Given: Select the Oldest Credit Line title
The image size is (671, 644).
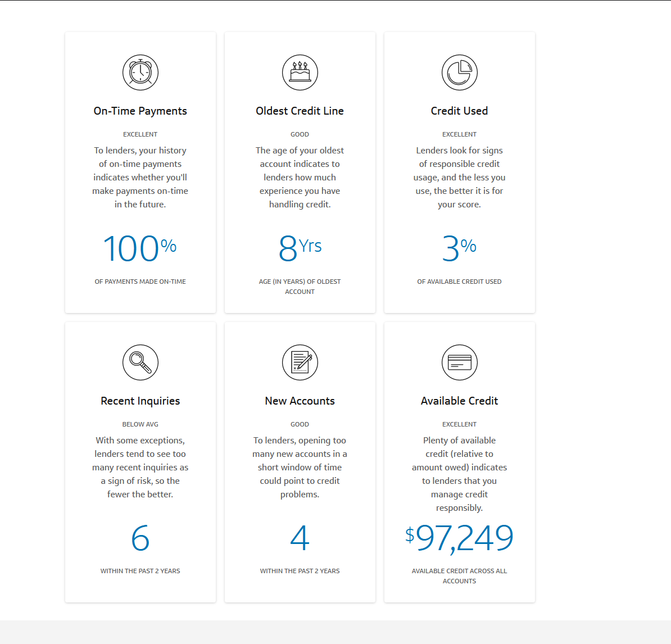Looking at the screenshot, I should [x=300, y=111].
